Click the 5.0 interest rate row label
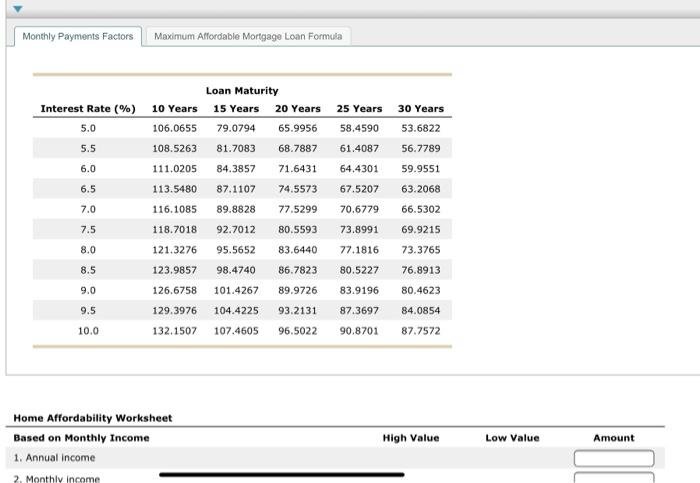Viewport: 700px width, 483px height. [88, 128]
